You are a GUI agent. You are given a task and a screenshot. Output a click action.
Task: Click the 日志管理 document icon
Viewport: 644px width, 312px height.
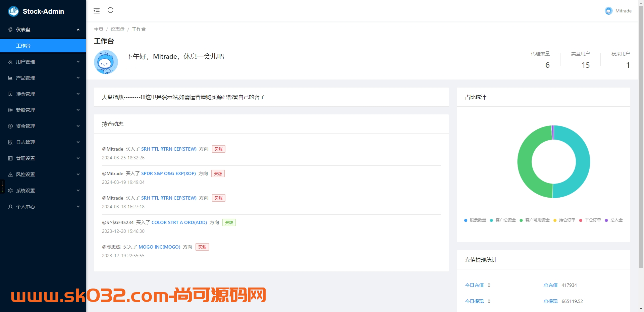pyautogui.click(x=10, y=142)
